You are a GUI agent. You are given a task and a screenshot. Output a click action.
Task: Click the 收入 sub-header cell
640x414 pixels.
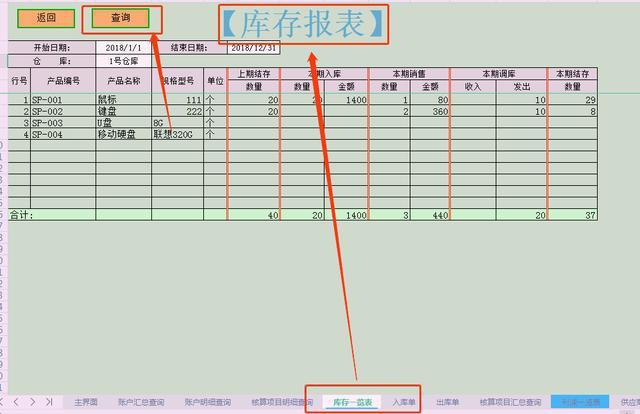point(473,87)
